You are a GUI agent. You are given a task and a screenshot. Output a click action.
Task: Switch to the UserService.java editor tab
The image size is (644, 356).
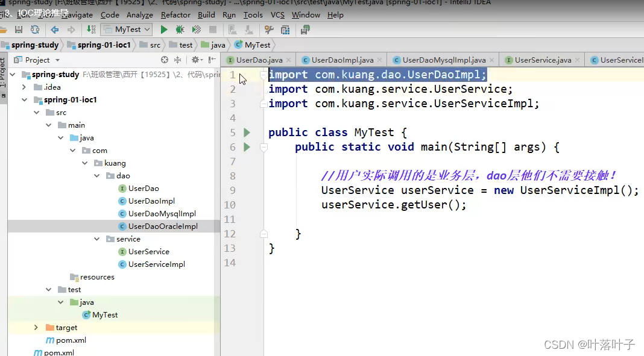coord(543,60)
